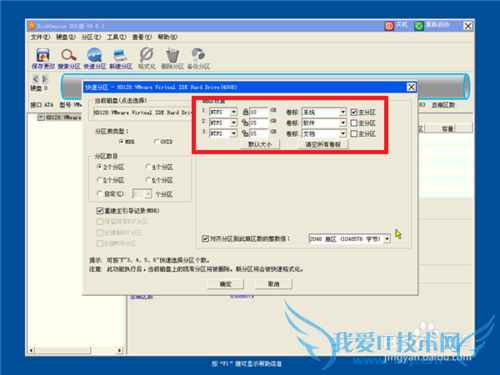This screenshot has width=500, height=375.
Task: Click the Cancel (取消) button
Action: point(273,284)
